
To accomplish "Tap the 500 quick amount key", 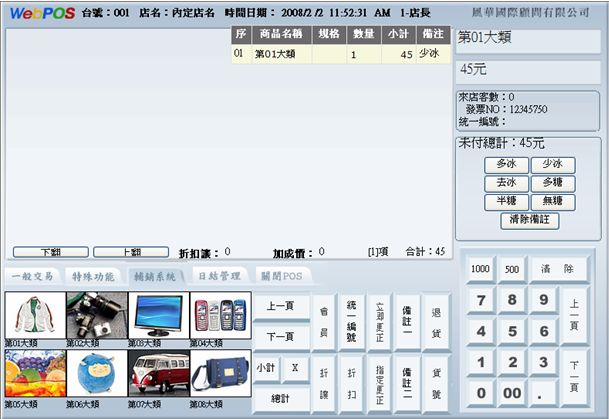I will point(512,269).
